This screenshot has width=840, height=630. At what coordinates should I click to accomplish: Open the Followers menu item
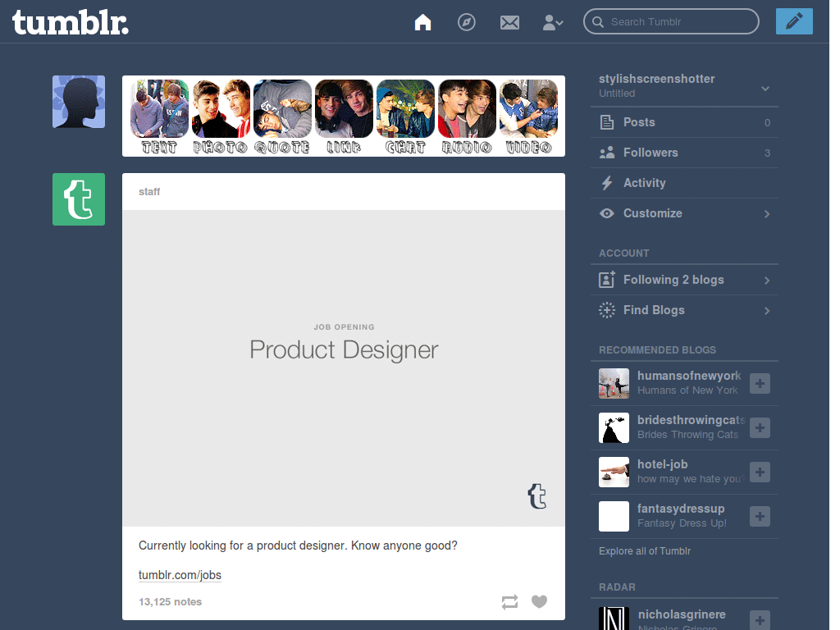coord(684,153)
